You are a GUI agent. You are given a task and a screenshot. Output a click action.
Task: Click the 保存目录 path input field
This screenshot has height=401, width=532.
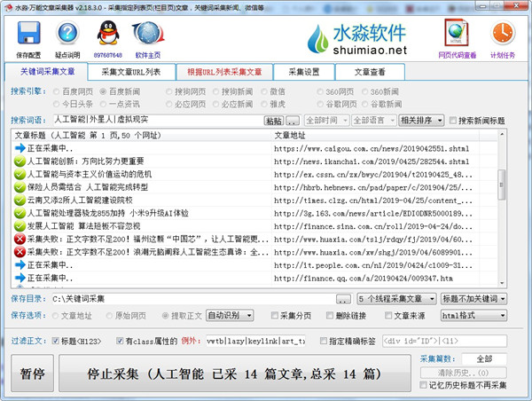pos(192,299)
